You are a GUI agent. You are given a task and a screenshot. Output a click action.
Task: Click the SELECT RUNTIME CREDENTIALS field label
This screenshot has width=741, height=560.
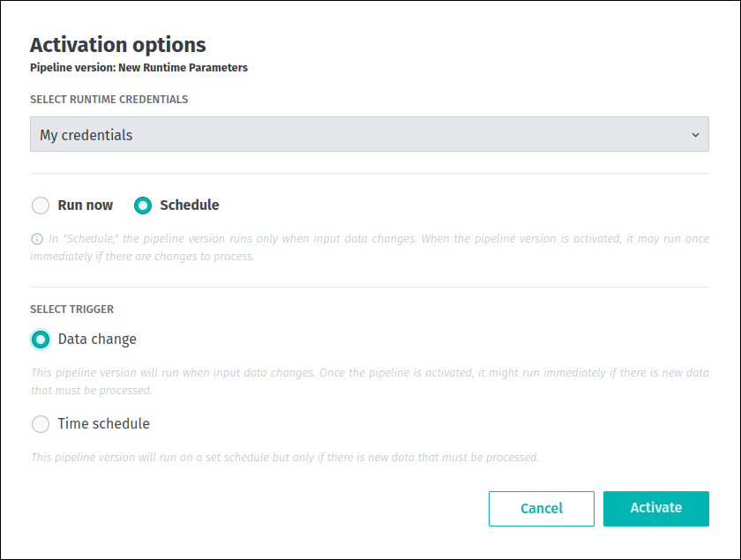click(x=109, y=100)
